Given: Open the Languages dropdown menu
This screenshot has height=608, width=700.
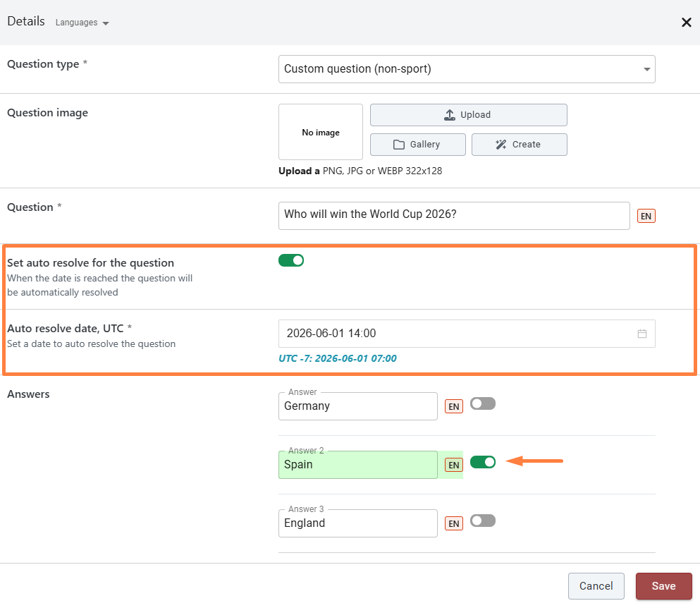Looking at the screenshot, I should coord(82,23).
